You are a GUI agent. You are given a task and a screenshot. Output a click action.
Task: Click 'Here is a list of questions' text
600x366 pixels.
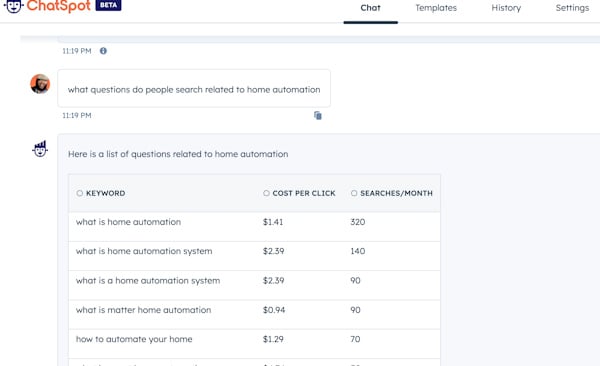click(x=178, y=154)
